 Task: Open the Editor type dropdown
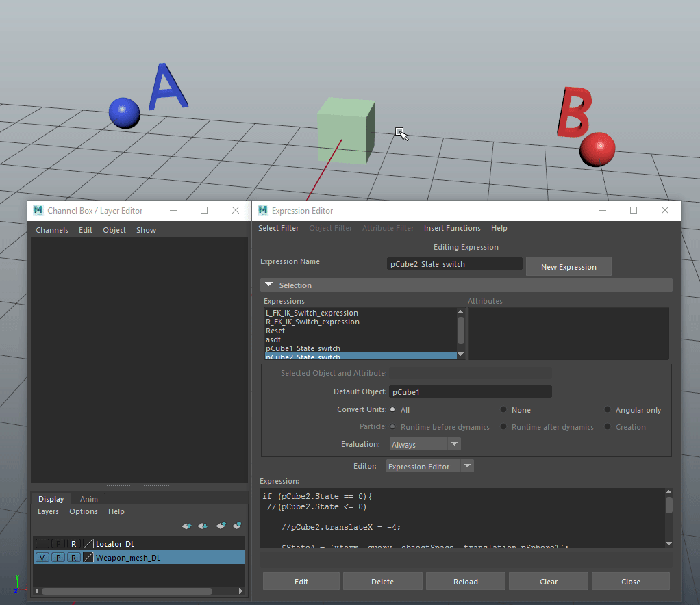[x=467, y=466]
